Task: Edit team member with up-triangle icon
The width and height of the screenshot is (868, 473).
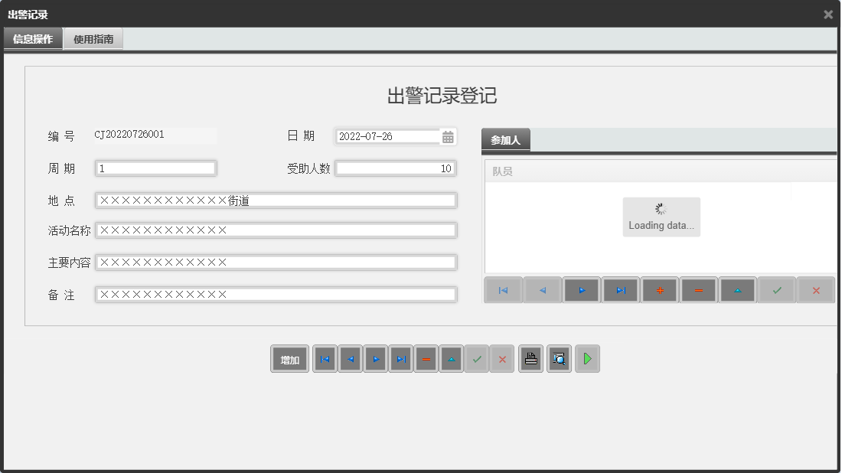Action: pos(738,290)
